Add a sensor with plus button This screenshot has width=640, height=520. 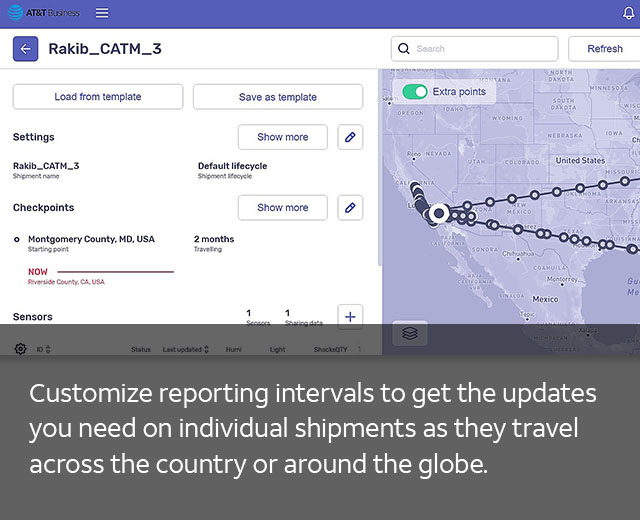point(350,317)
